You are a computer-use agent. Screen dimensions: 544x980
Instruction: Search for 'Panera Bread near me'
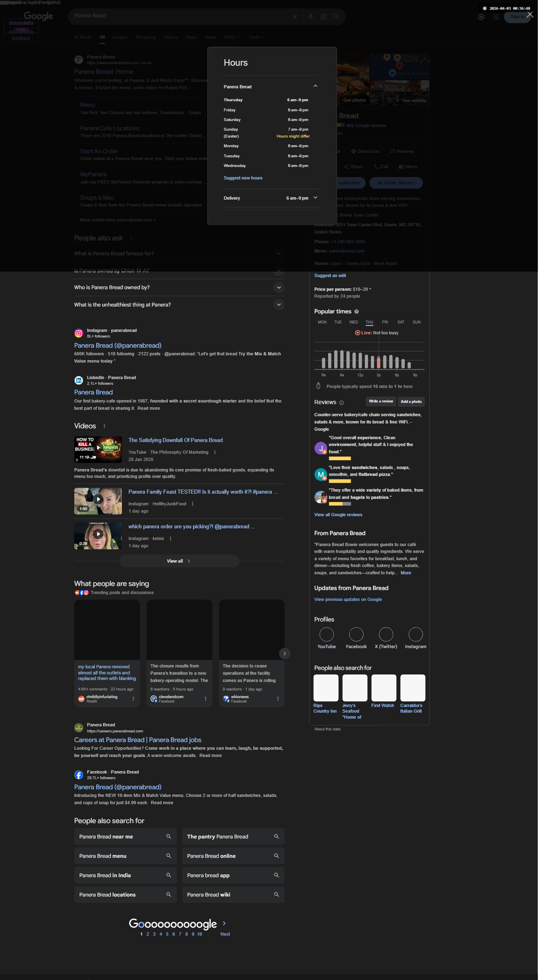point(126,836)
